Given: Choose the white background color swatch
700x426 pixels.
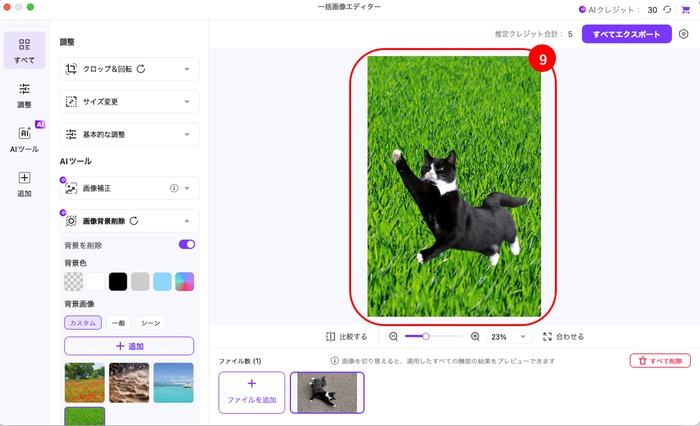Looking at the screenshot, I should pyautogui.click(x=96, y=282).
